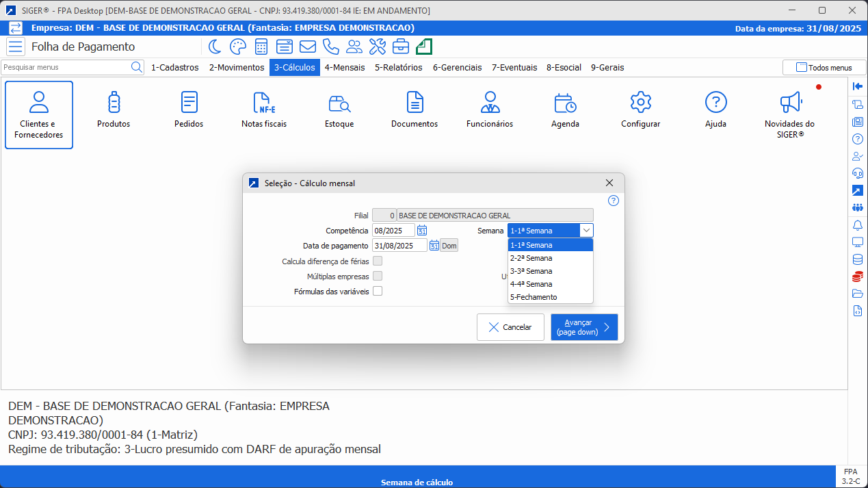Click the phone icon in the toolbar
Viewport: 868px width, 488px height.
coord(331,47)
